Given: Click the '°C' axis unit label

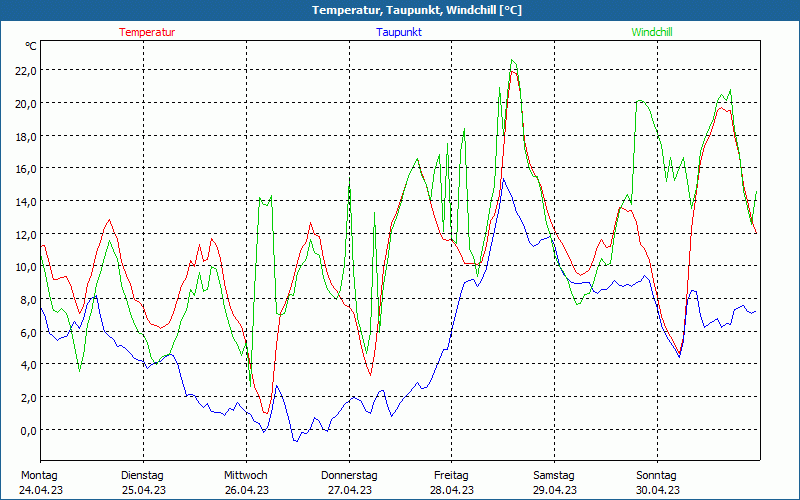Looking at the screenshot, I should [x=31, y=46].
